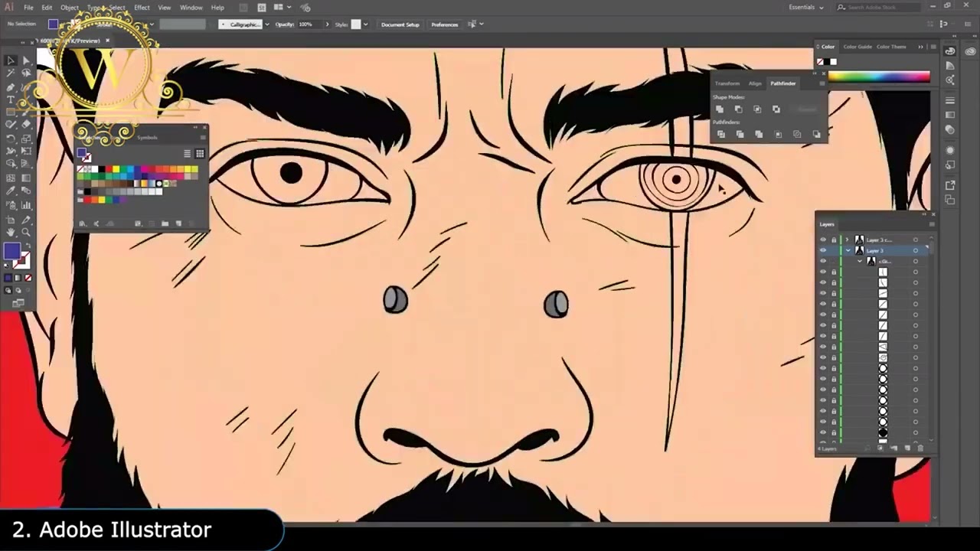Open the Asset Export panel icon in dock
The width and height of the screenshot is (980, 551).
coord(950,185)
